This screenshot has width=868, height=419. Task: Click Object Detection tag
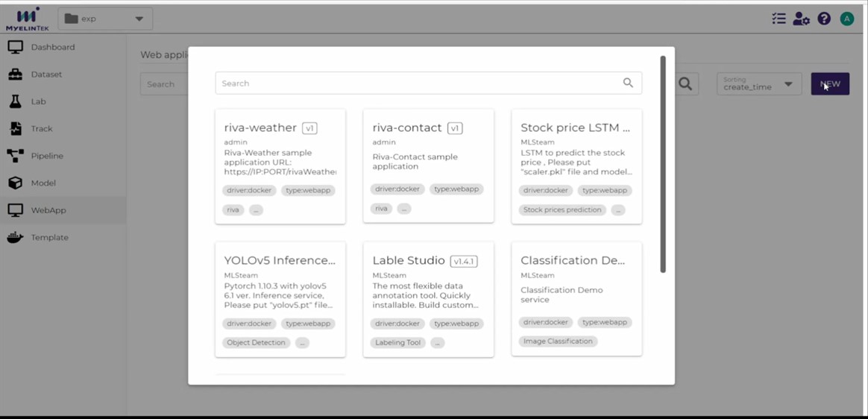256,343
